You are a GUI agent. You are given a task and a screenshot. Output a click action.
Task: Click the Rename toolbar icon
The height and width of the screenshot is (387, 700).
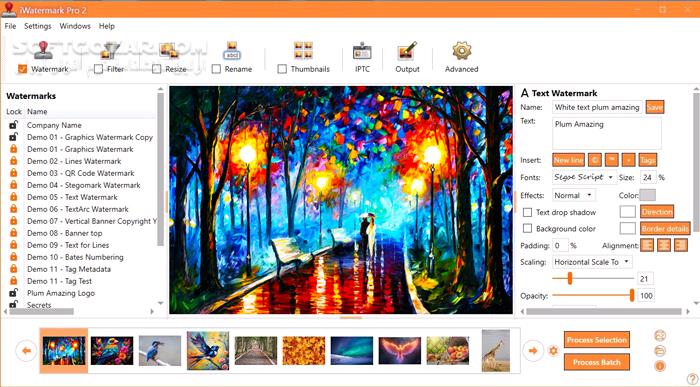tap(232, 50)
